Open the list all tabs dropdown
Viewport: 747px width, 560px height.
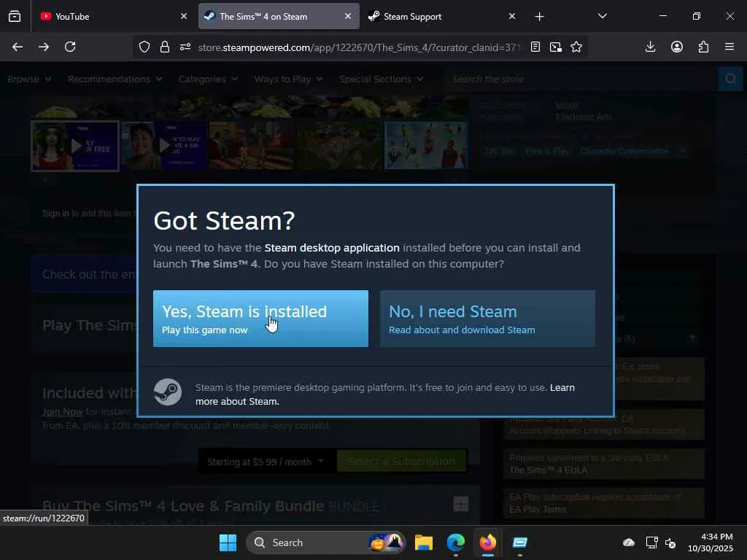click(602, 16)
